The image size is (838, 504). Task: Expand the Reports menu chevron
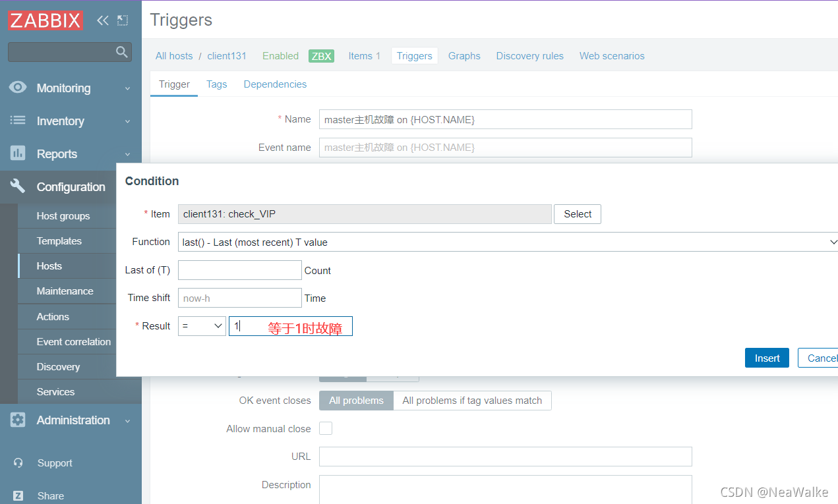pos(128,154)
